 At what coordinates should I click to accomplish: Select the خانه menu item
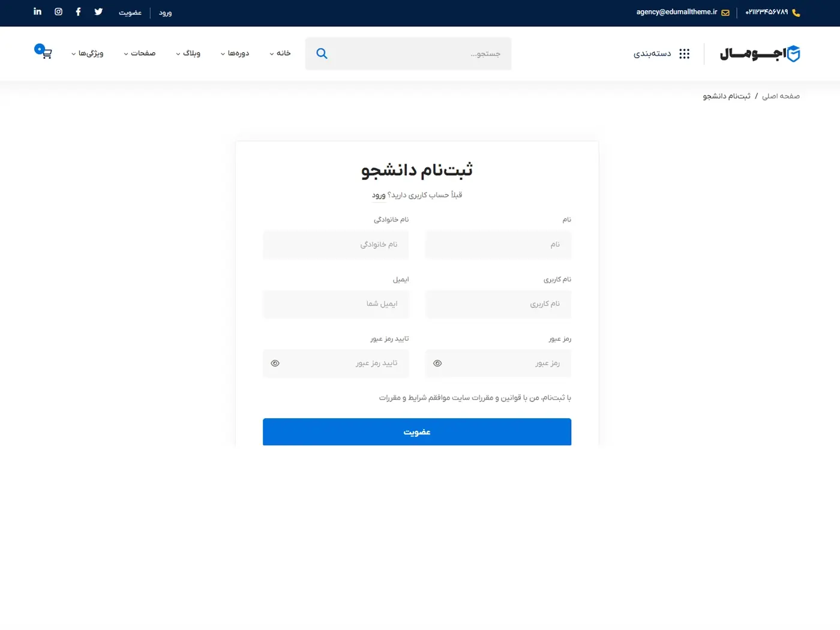[x=280, y=53]
